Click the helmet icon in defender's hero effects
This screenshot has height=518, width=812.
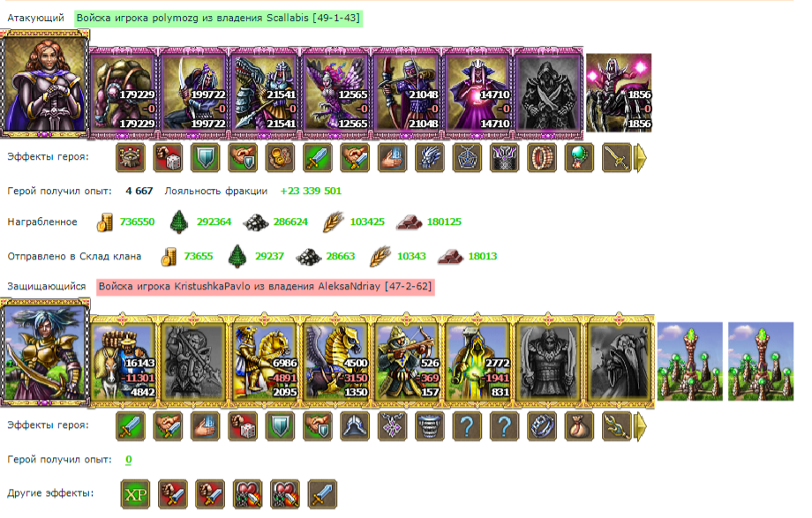pos(355,426)
